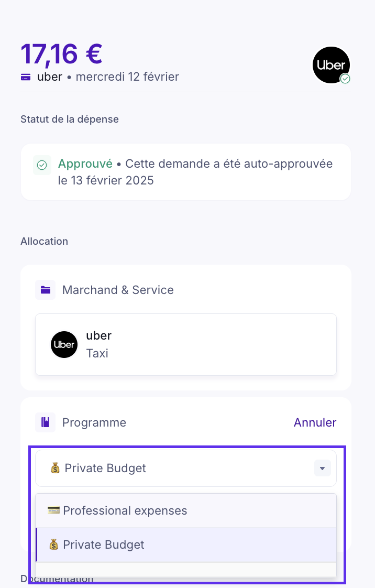Click the Uber logo in the merchant card

pos(64,344)
